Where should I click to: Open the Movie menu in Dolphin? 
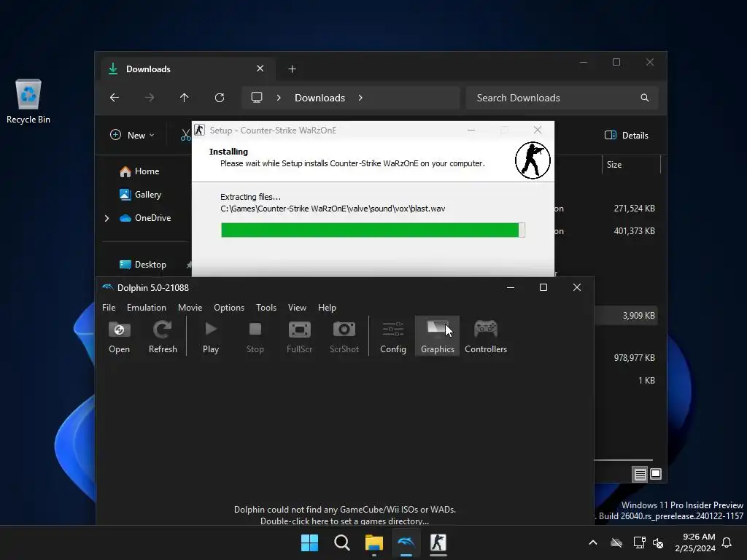[190, 308]
